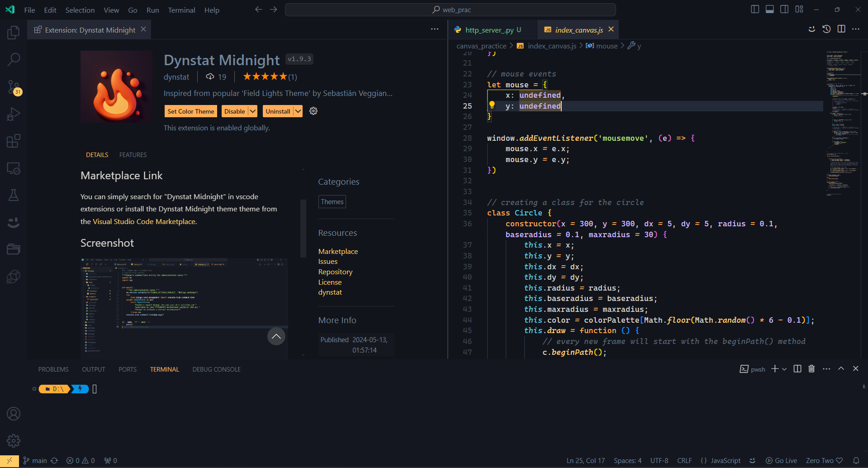Open the Terminal menu
868x468 pixels.
click(181, 10)
